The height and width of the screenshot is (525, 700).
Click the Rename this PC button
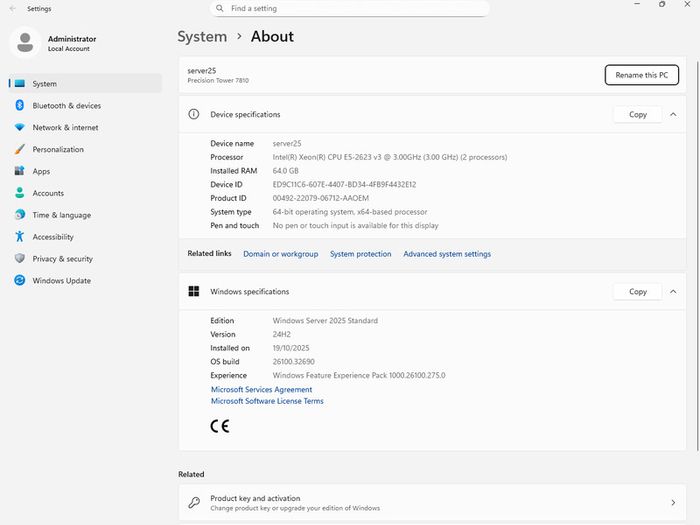pyautogui.click(x=642, y=75)
